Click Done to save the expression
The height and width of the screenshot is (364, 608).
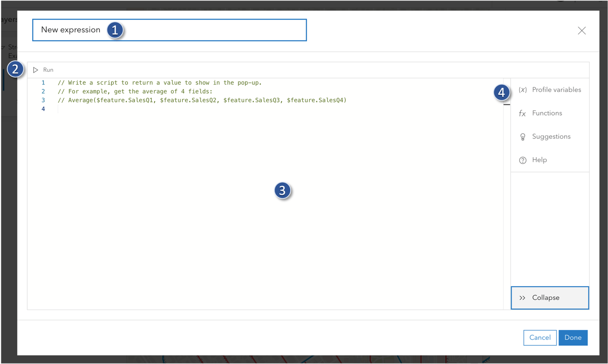573,337
